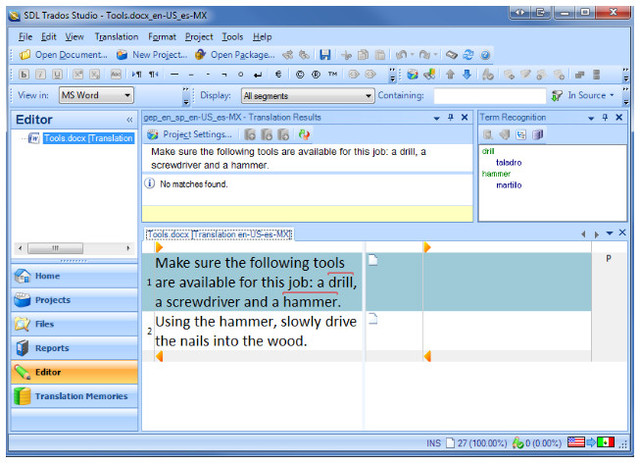This screenshot has height=464, width=640.
Task: Toggle Underline formatting
Action: pyautogui.click(x=57, y=74)
